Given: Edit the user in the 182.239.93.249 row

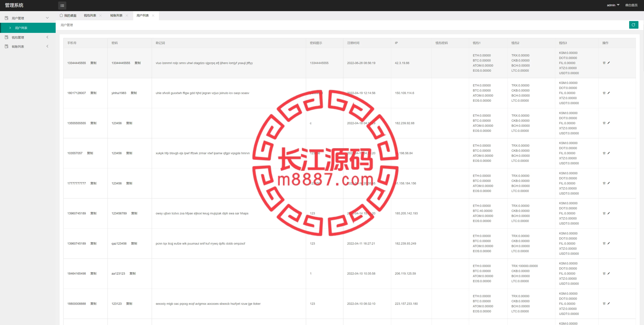Looking at the screenshot, I should pyautogui.click(x=609, y=243).
